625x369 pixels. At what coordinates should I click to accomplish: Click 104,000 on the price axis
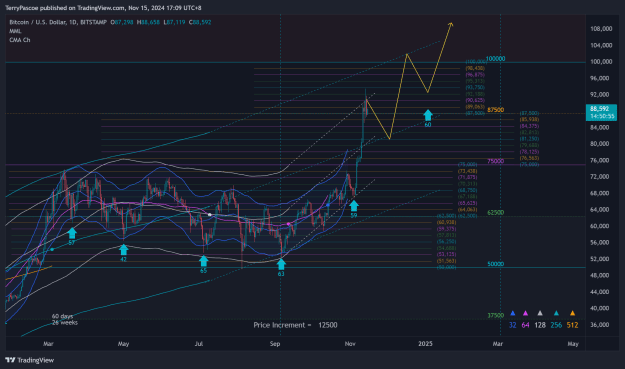(x=601, y=45)
